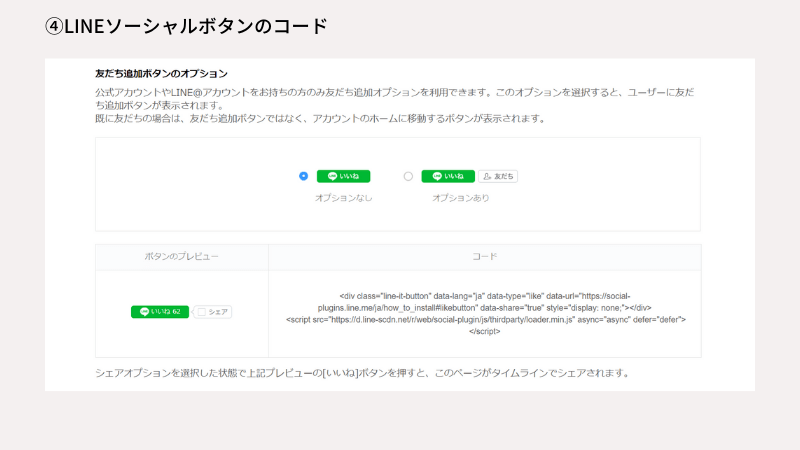Click the いいね button beside 友だち
The image size is (800, 450).
[448, 176]
